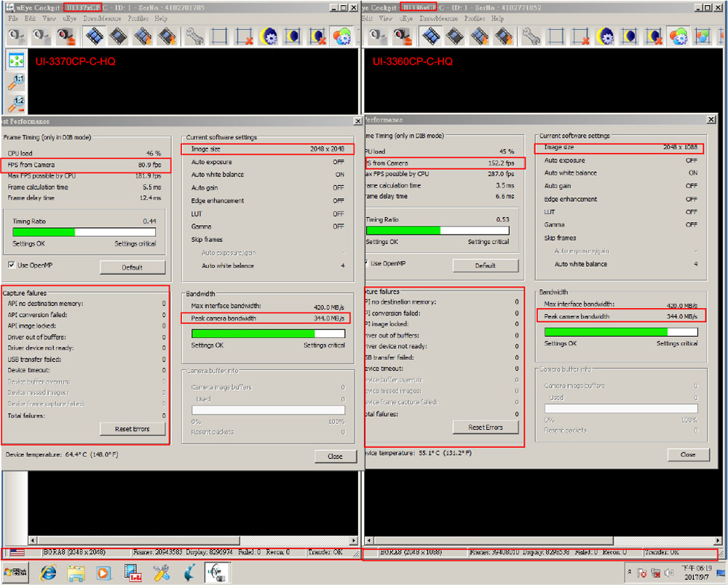Click the left dialog's camera bandwidth bar
The image size is (728, 585).
(268, 334)
